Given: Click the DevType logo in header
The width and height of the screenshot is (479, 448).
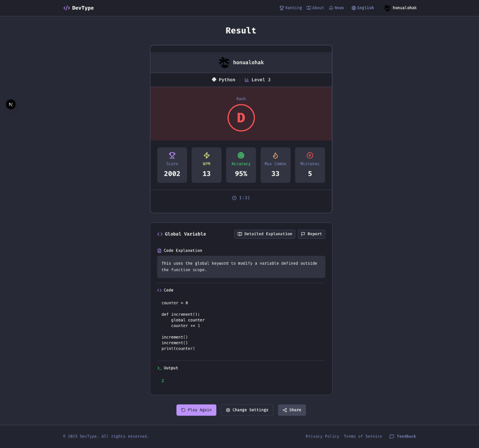Looking at the screenshot, I should click(79, 8).
